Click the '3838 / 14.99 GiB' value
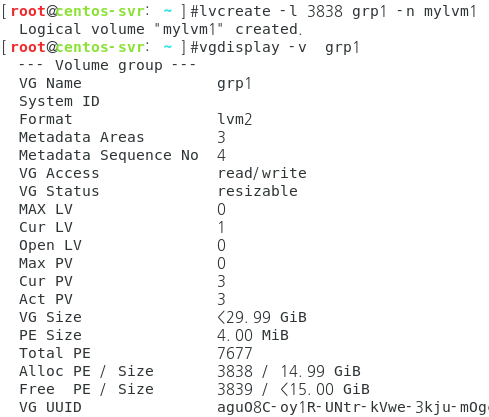Image resolution: width=489 pixels, height=417 pixels. [289, 371]
